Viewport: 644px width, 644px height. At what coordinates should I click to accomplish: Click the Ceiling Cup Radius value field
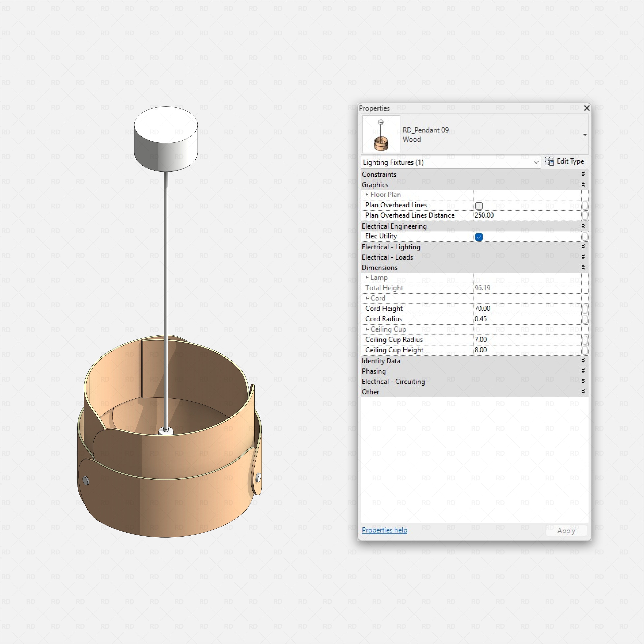click(527, 340)
